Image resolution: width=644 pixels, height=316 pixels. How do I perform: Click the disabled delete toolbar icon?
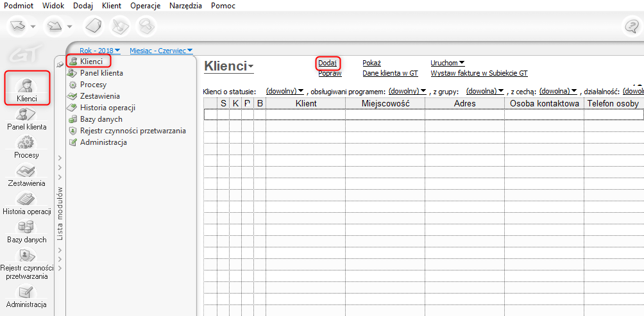(x=146, y=26)
